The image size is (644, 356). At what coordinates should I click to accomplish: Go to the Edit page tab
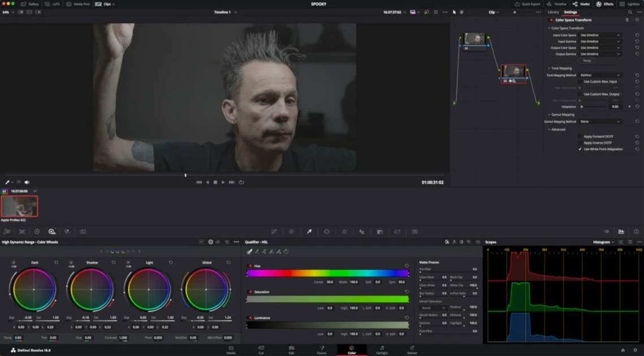pos(291,350)
